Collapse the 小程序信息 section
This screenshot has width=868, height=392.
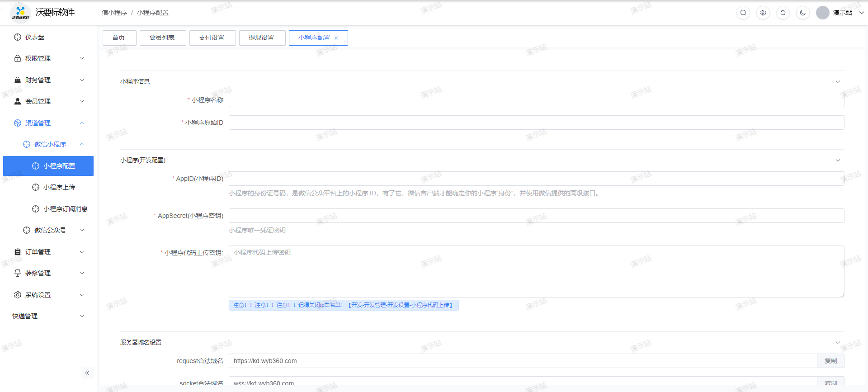[x=838, y=82]
